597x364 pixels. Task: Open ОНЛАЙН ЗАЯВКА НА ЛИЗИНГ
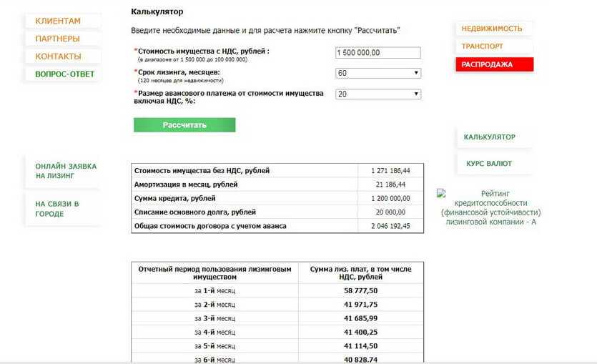pyautogui.click(x=66, y=171)
